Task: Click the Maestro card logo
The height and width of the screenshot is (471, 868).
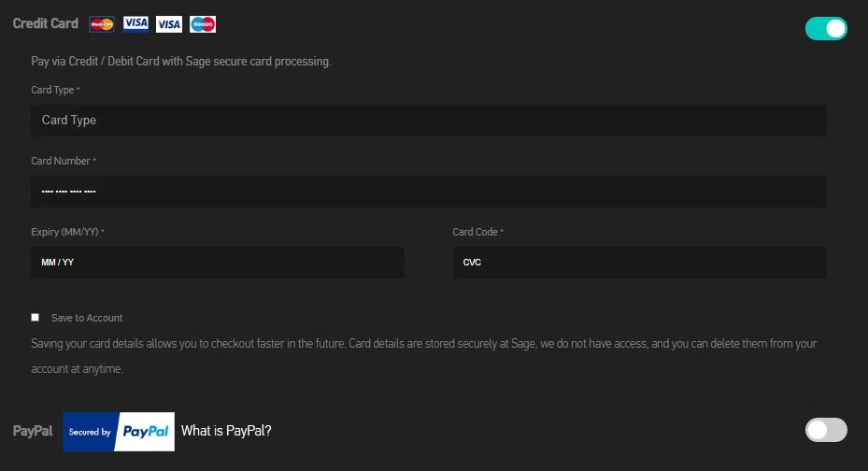Action: (x=203, y=24)
